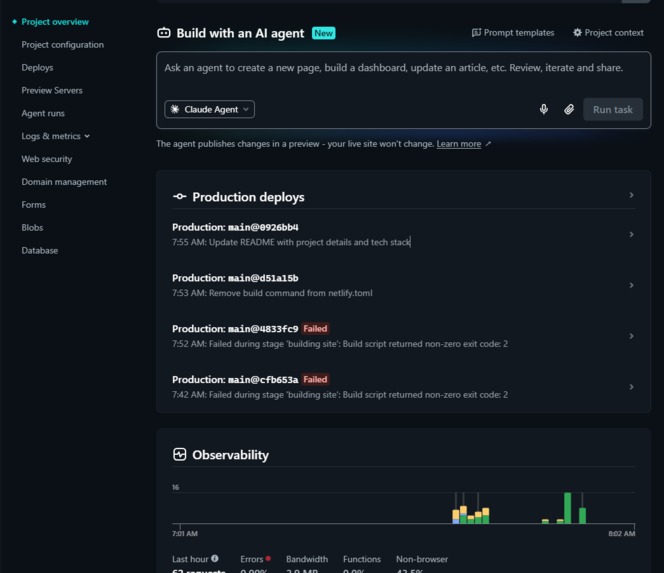Click the AI agent robot icon

[x=164, y=33]
